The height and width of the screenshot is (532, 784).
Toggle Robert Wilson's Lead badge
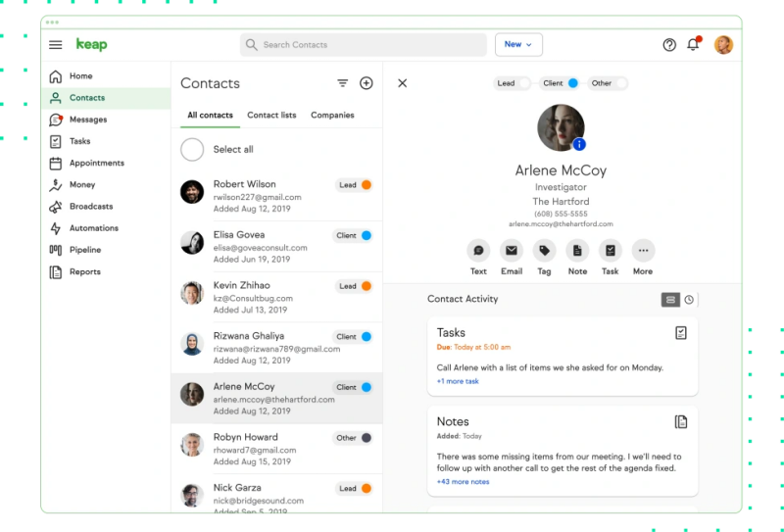(354, 185)
